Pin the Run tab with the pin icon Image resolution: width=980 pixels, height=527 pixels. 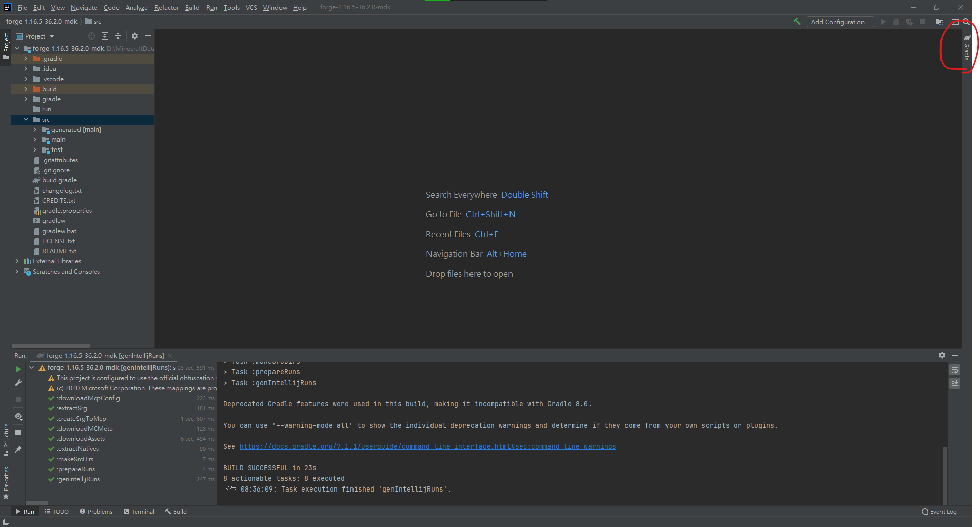[x=18, y=449]
